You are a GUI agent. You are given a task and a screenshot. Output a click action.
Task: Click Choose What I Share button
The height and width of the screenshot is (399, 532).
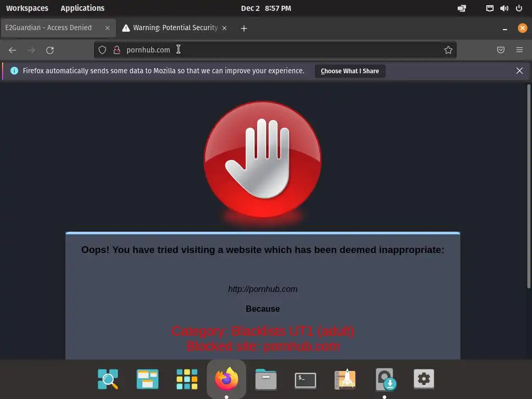coord(350,71)
